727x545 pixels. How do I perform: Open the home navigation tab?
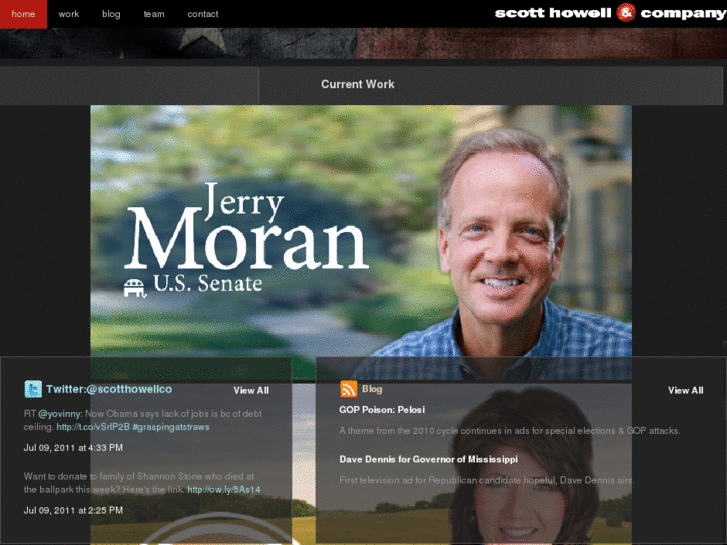pyautogui.click(x=23, y=14)
